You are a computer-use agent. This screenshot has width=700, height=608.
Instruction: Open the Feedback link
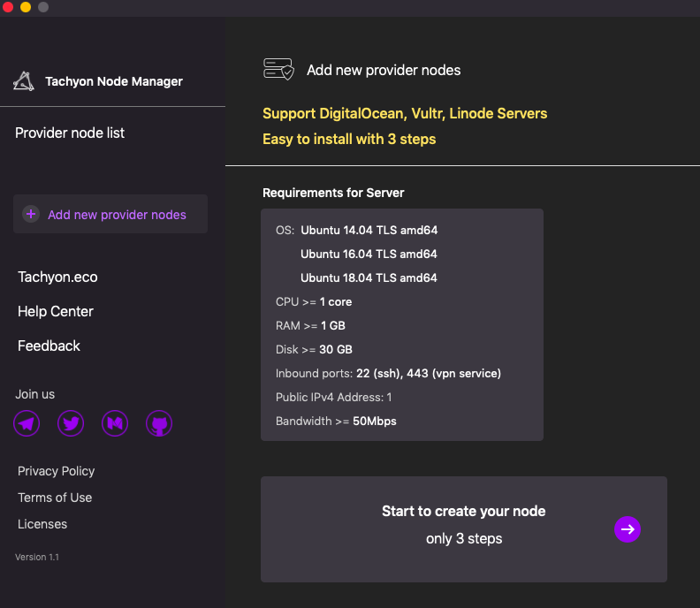(49, 346)
